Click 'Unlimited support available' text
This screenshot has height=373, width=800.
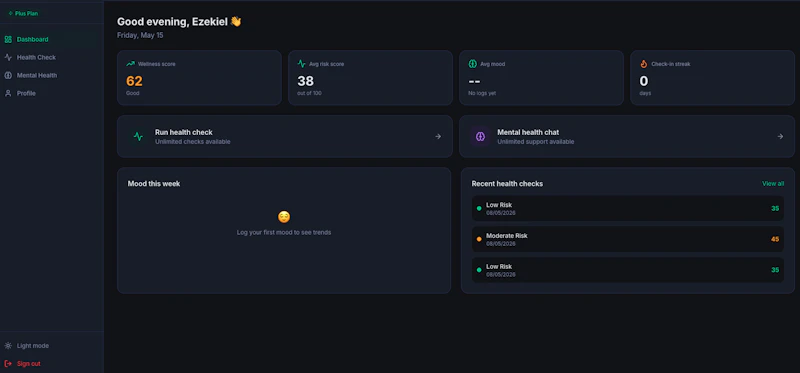(536, 142)
